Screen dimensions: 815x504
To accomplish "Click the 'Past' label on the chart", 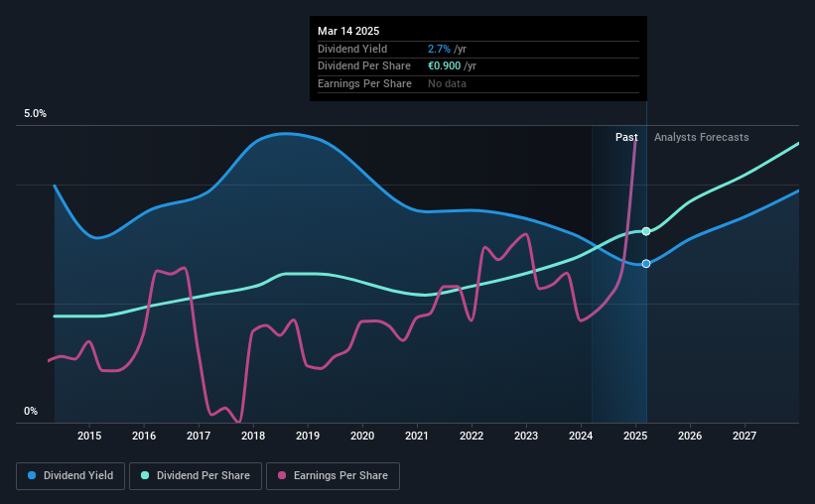I will click(626, 137).
